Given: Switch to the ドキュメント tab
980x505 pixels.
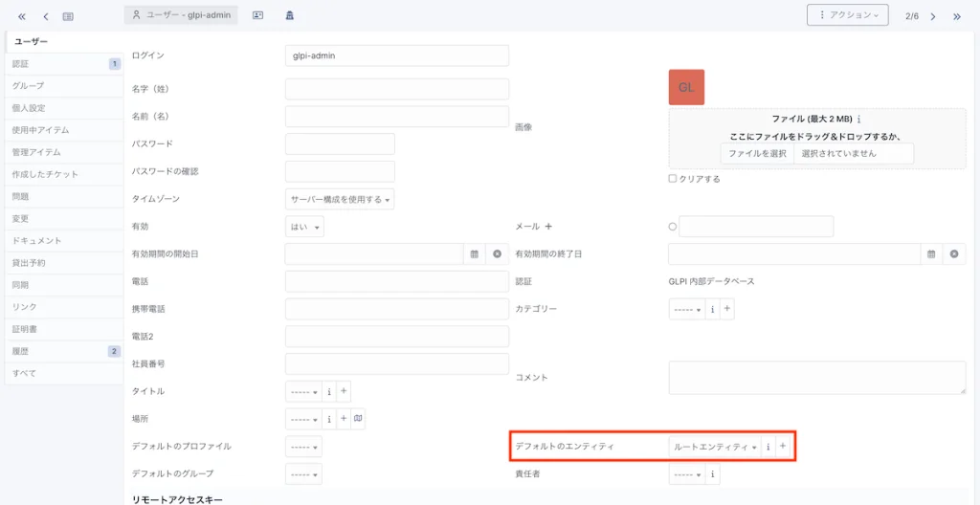Looking at the screenshot, I should 64,241.
